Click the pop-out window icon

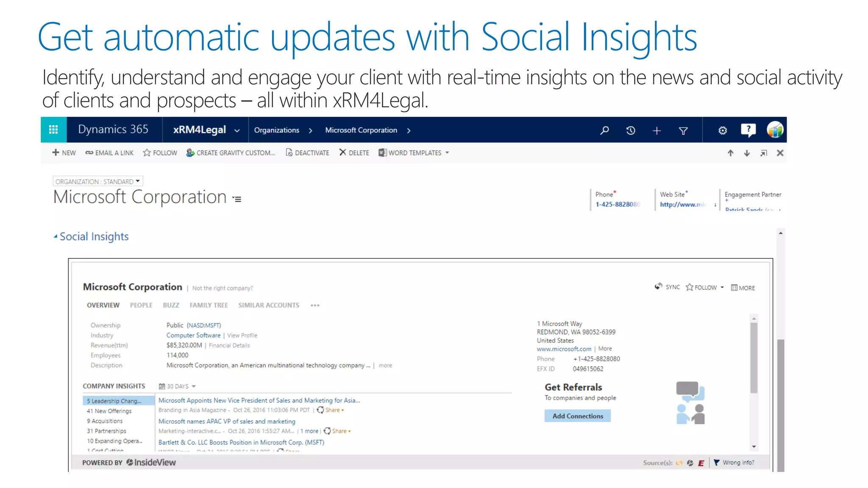(763, 153)
